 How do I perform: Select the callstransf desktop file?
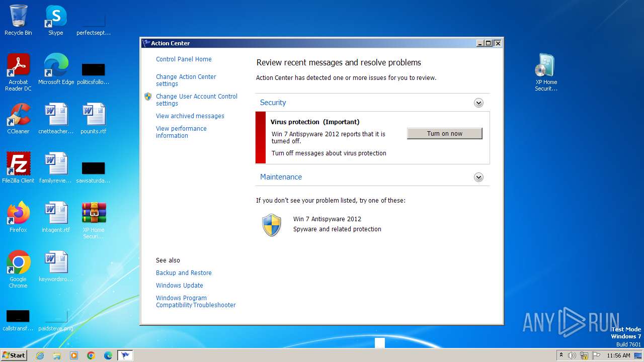point(18,319)
